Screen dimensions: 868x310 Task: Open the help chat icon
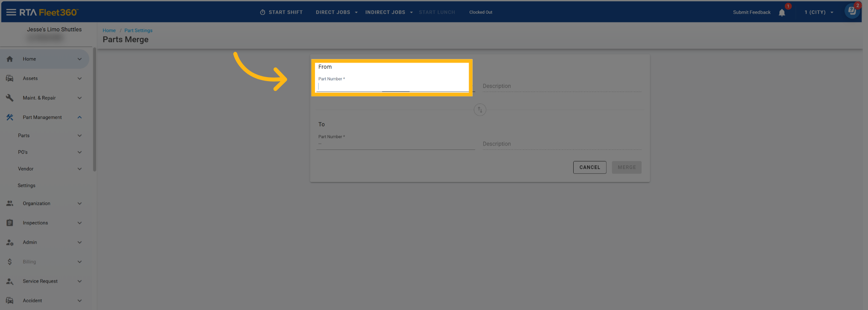(x=852, y=11)
